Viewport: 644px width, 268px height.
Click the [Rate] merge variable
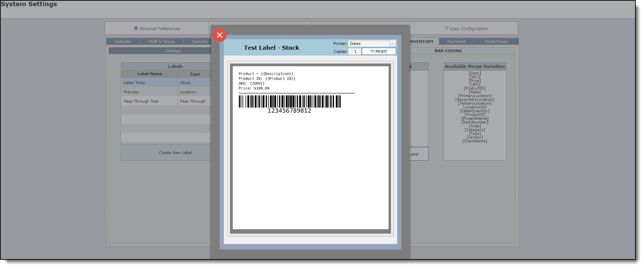pyautogui.click(x=475, y=92)
